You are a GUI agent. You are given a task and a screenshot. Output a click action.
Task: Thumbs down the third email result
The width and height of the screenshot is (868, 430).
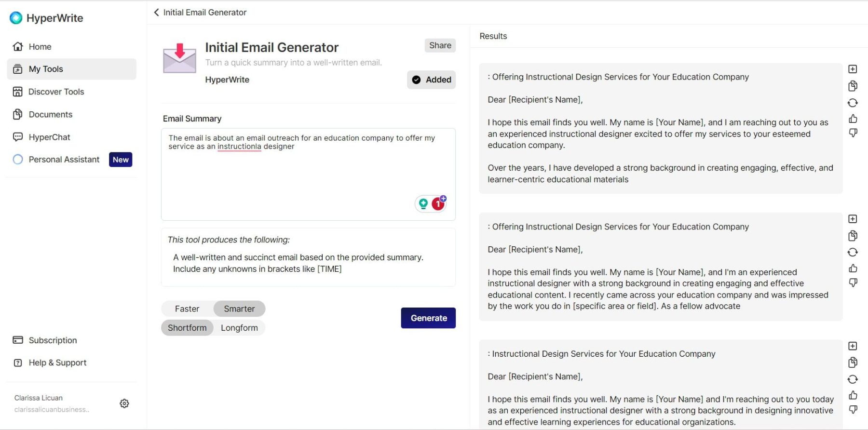[x=853, y=411]
